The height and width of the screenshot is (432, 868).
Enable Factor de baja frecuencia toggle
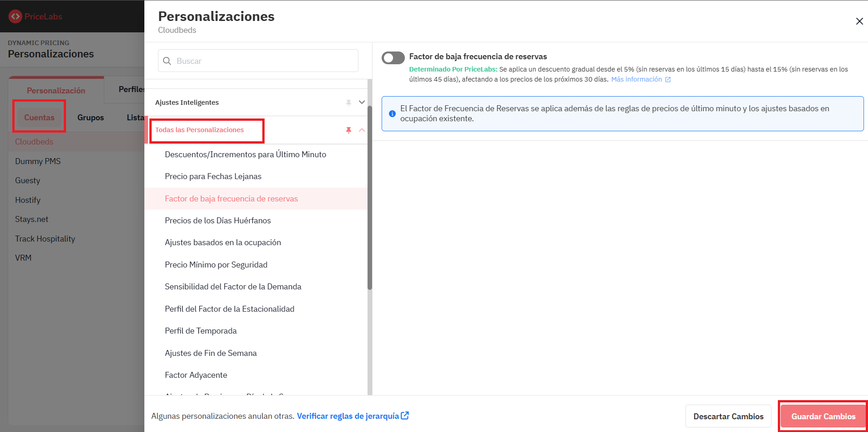tap(393, 58)
